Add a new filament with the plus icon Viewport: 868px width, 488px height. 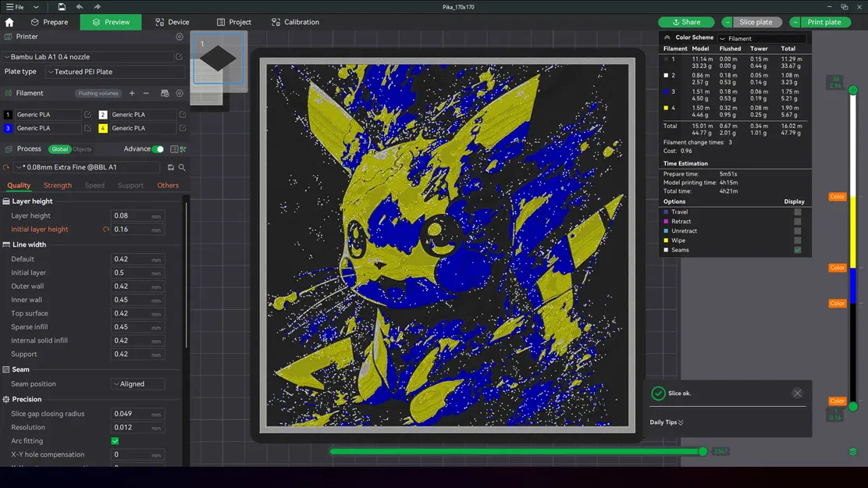coord(132,93)
